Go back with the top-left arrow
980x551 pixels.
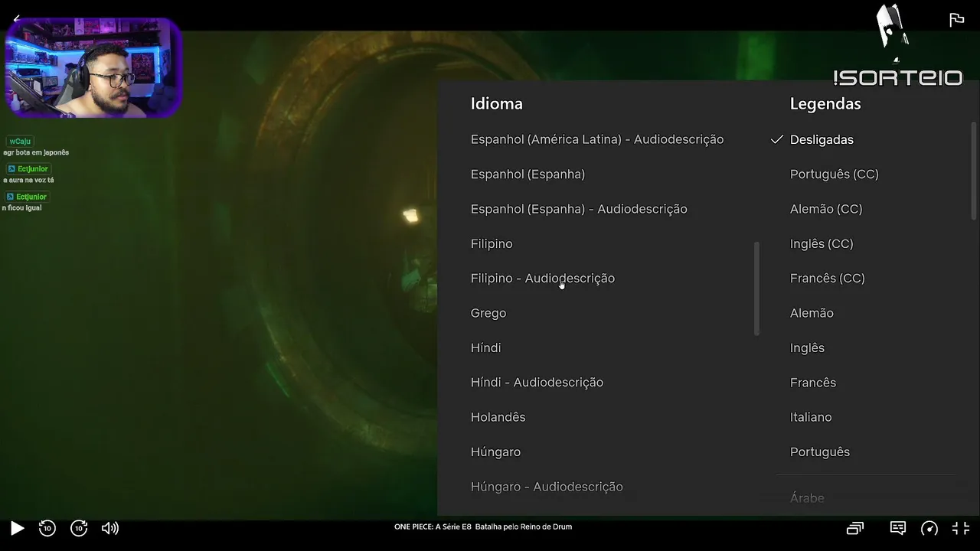tap(17, 19)
